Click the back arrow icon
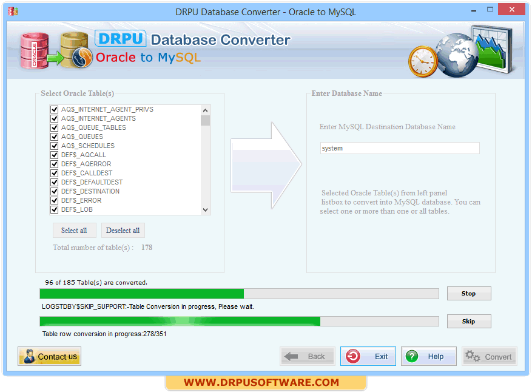 (291, 356)
